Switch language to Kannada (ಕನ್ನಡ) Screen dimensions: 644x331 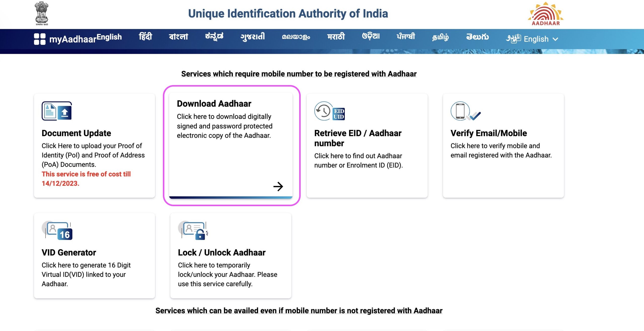tap(214, 37)
